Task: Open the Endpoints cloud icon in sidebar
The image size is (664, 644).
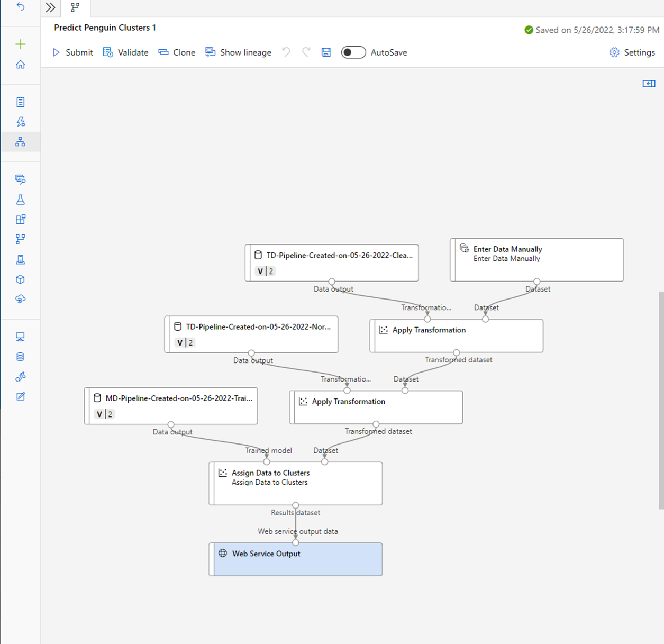Action: point(20,299)
